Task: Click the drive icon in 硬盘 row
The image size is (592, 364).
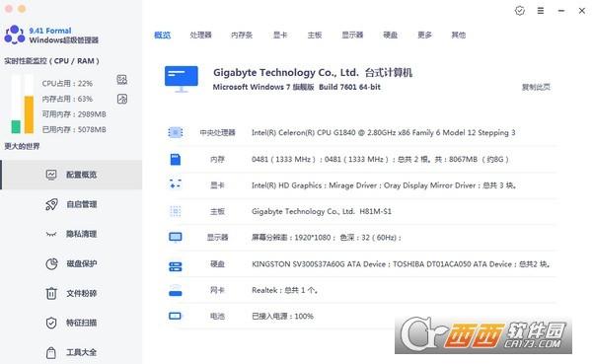Action: click(176, 266)
